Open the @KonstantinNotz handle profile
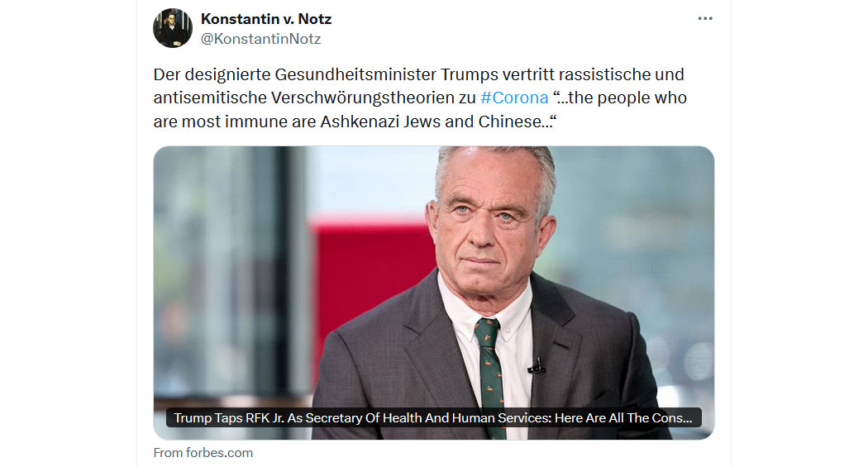Screen dimensions: 868x467 [x=260, y=39]
